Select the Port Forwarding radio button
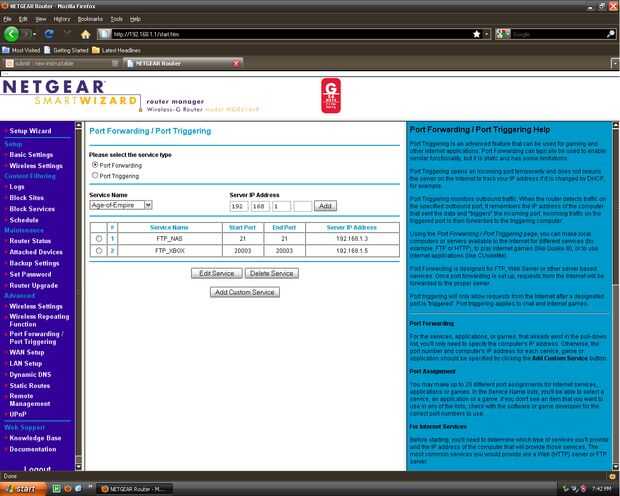The width and height of the screenshot is (620, 496). 95,165
